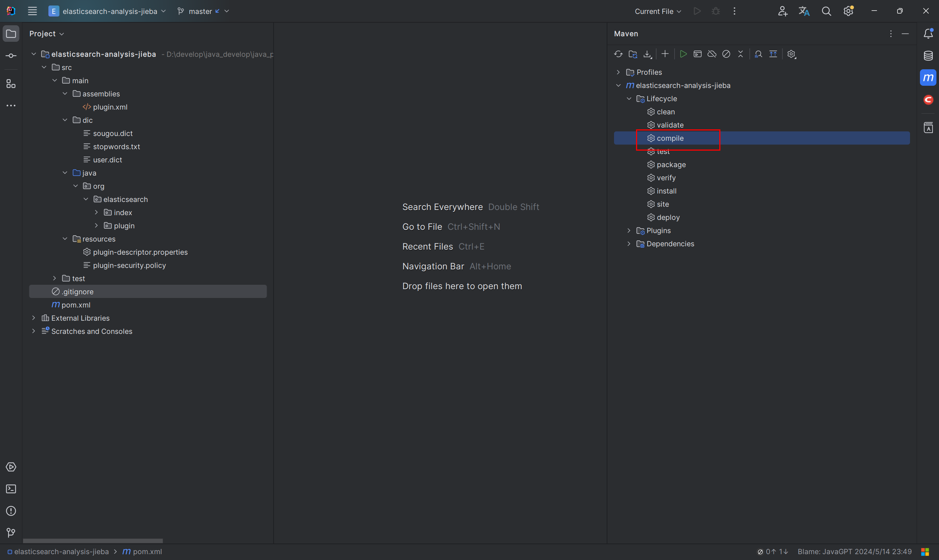Toggle Skip Tests Mode icon
This screenshot has width=939, height=560.
(x=726, y=54)
